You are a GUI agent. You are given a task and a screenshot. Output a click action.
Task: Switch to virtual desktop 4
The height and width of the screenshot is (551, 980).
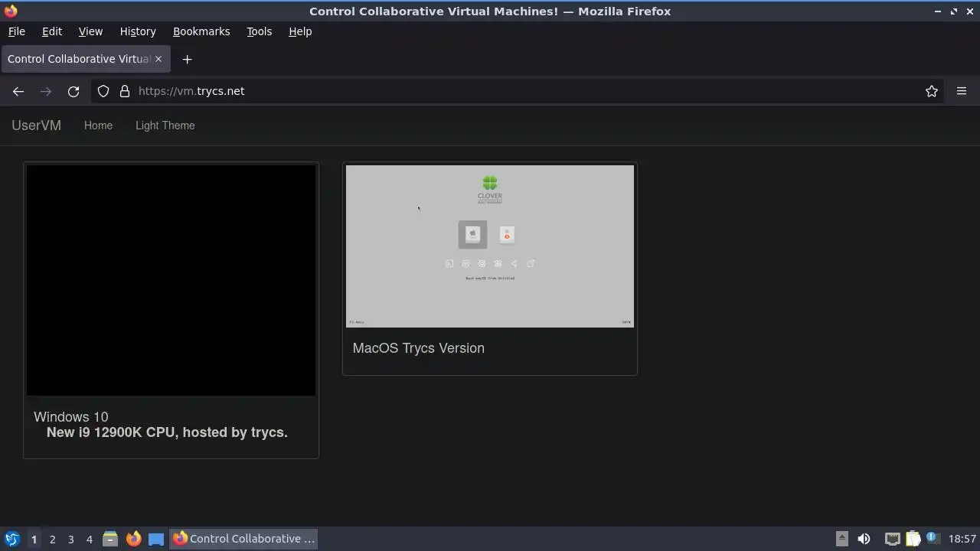pyautogui.click(x=89, y=540)
